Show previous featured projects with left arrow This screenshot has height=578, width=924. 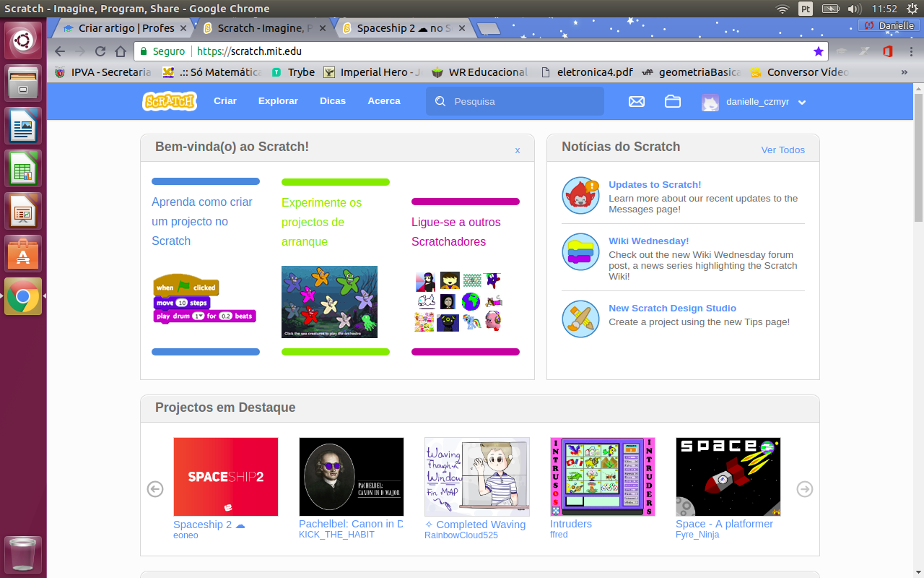155,489
